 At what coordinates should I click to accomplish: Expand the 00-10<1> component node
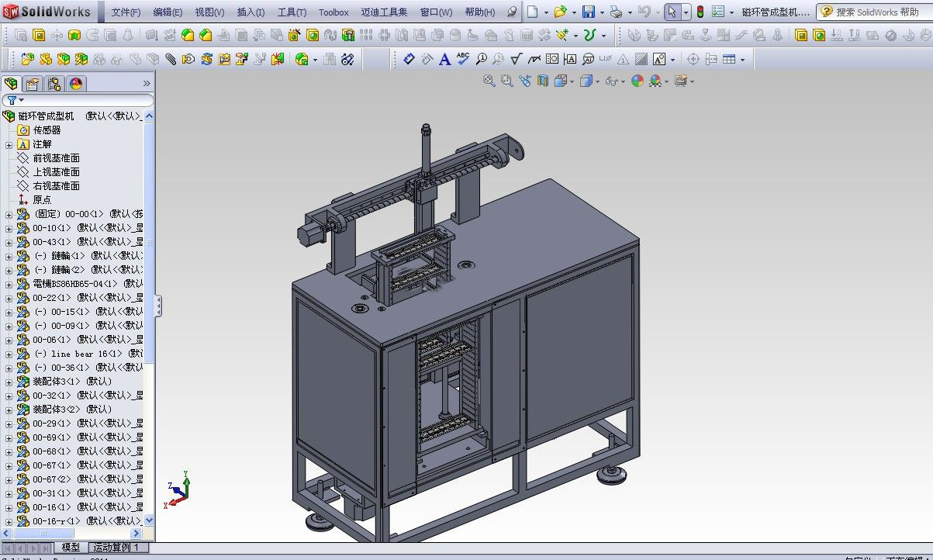point(9,228)
